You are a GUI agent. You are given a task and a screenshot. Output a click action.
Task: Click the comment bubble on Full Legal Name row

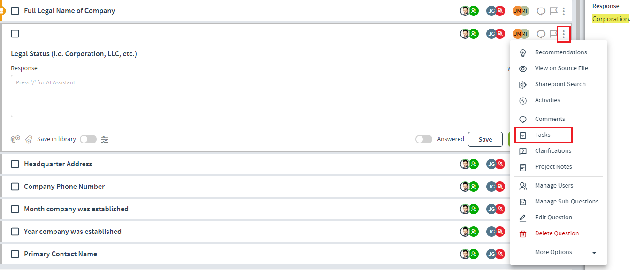point(541,11)
